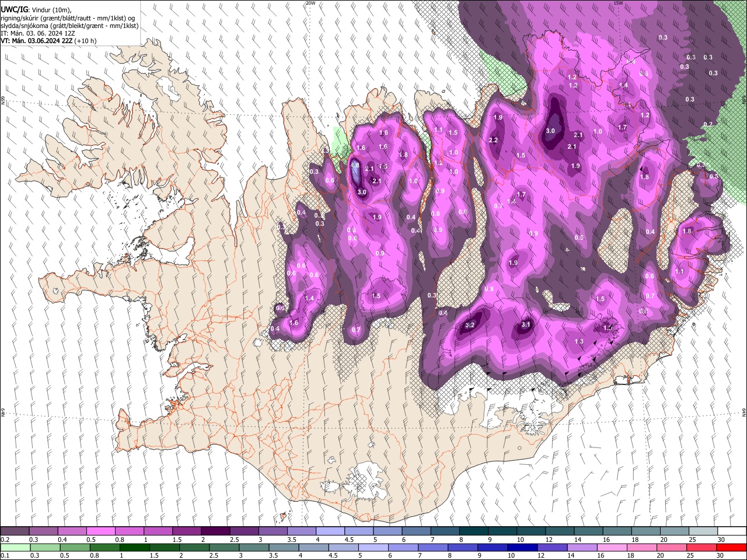Select the 'rigning/skúrir (grænt/blátt/rautt' legend line
Image resolution: width=747 pixels, height=560 pixels.
(x=68, y=17)
